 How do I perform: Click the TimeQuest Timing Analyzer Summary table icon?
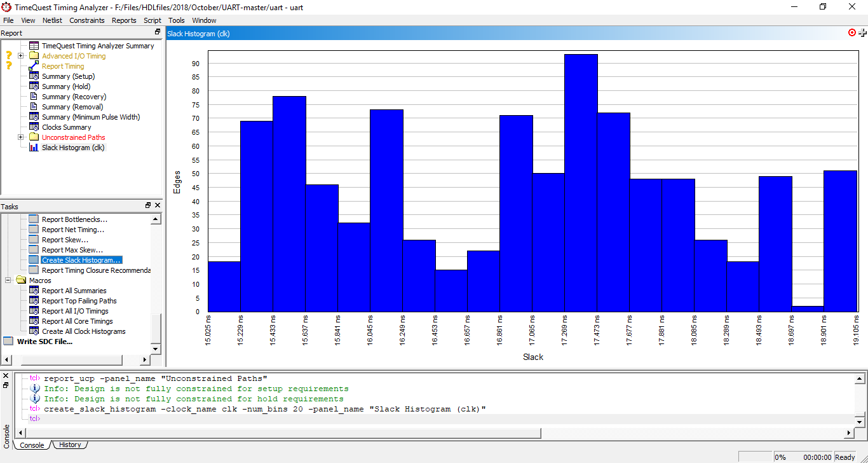tap(34, 46)
